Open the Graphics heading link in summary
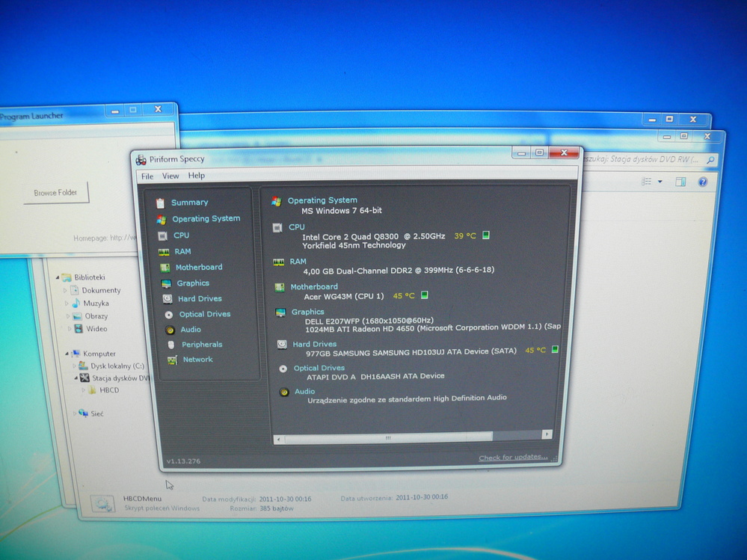 [308, 312]
